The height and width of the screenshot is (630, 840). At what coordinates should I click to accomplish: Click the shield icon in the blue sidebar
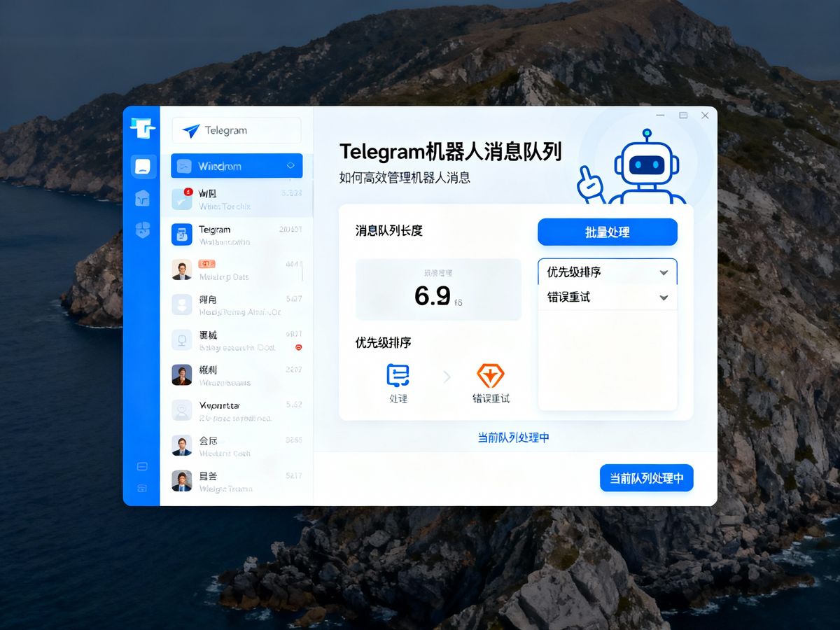click(x=143, y=230)
